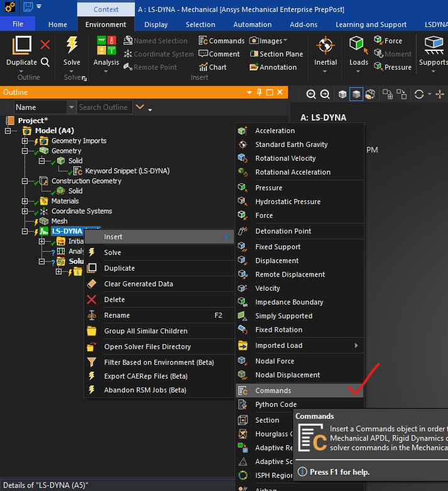Screen dimensions: 448x491
Task: Open the Images dropdown in ribbon
Action: click(x=268, y=41)
